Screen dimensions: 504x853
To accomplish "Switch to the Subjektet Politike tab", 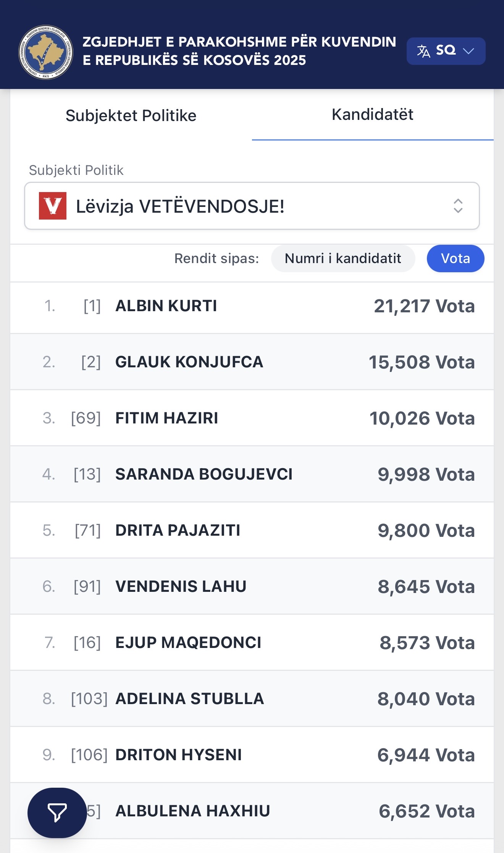I will tap(131, 115).
